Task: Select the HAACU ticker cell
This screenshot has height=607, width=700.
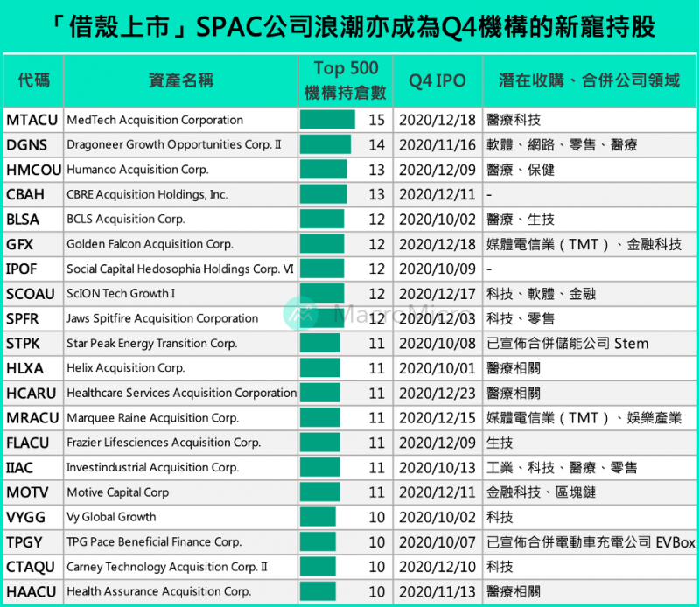Action: coord(31,592)
